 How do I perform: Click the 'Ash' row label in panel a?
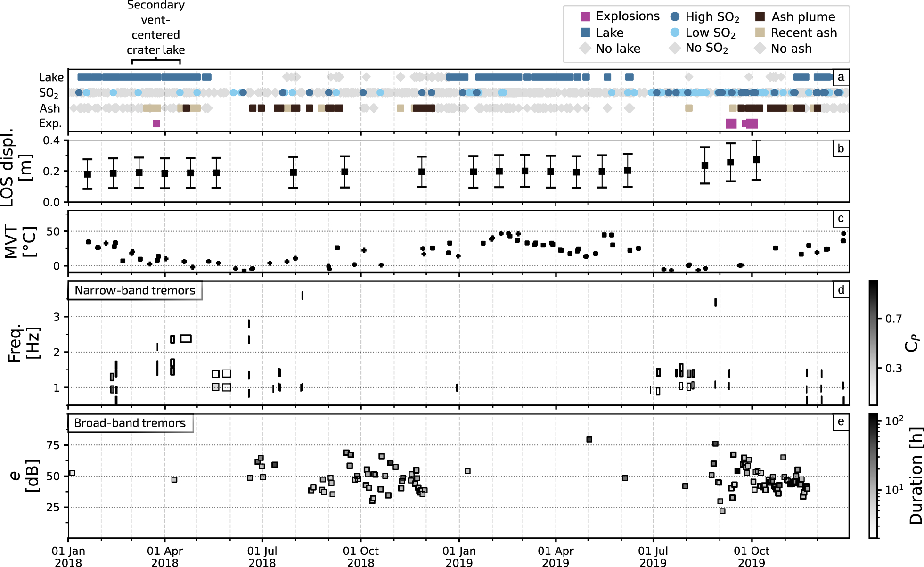50,109
